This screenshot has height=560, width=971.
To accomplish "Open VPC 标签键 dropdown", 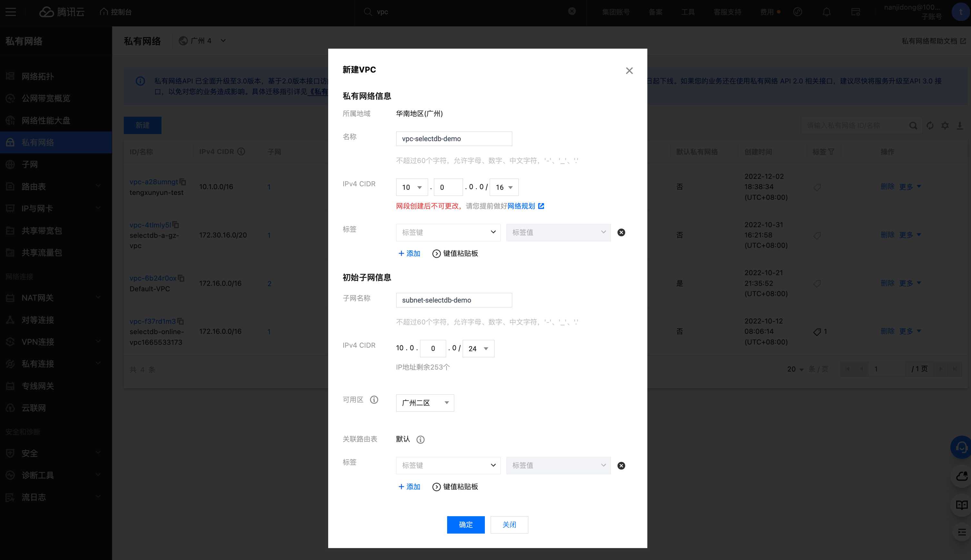I will (x=448, y=232).
